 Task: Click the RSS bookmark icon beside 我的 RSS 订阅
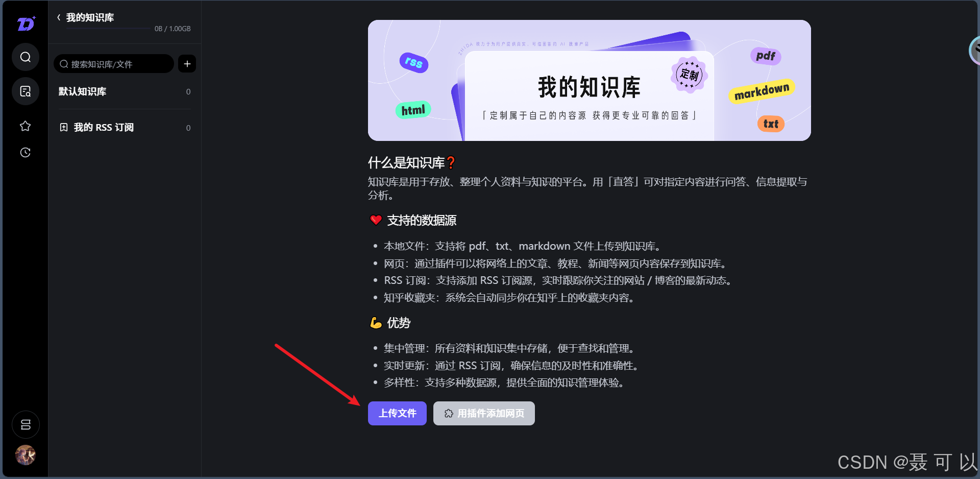(x=64, y=127)
